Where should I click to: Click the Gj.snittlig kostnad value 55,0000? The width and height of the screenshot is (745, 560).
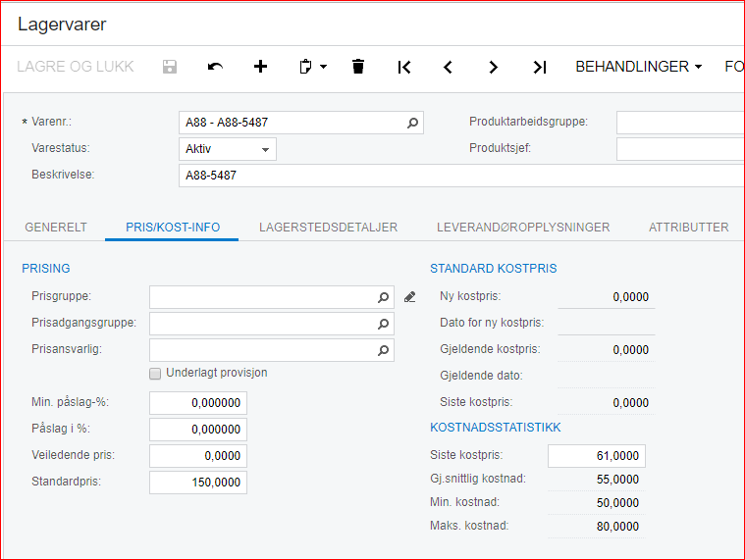point(617,480)
